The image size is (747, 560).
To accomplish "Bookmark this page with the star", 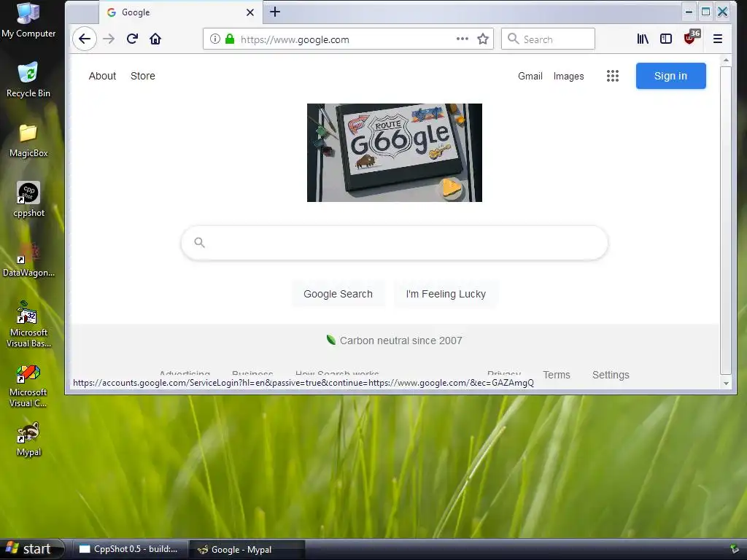I will (x=483, y=39).
